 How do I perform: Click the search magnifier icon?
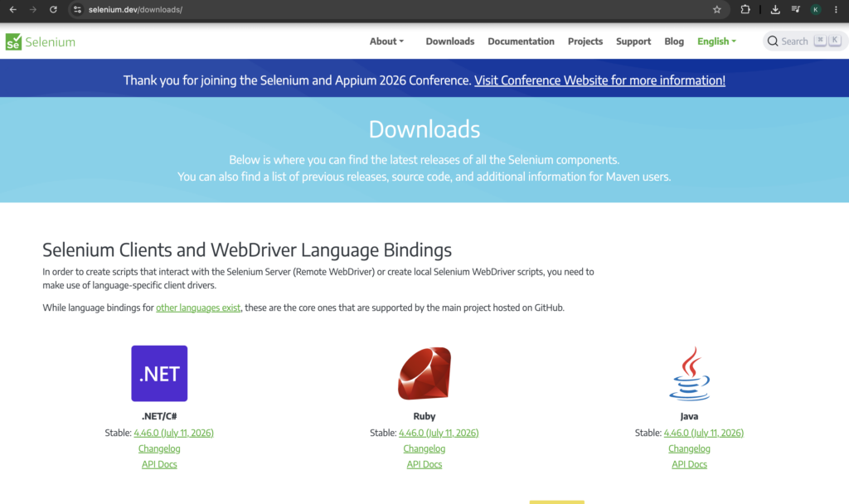pos(773,41)
